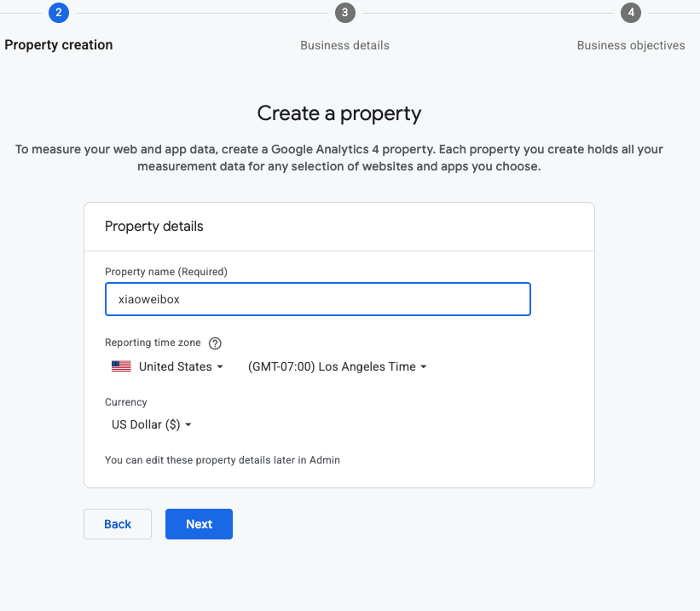The image size is (700, 611).
Task: Expand the US Dollar currency dropdown
Action: (151, 424)
